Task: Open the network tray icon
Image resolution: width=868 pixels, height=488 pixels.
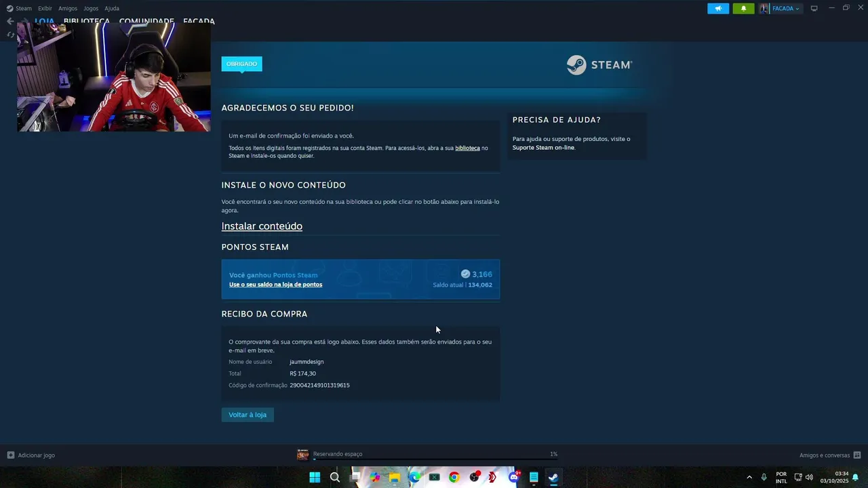Action: click(x=798, y=477)
